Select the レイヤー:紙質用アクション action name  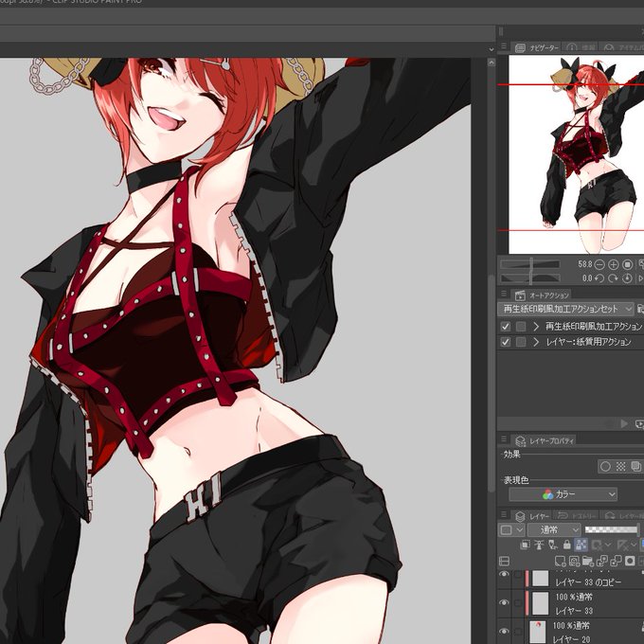[588, 342]
